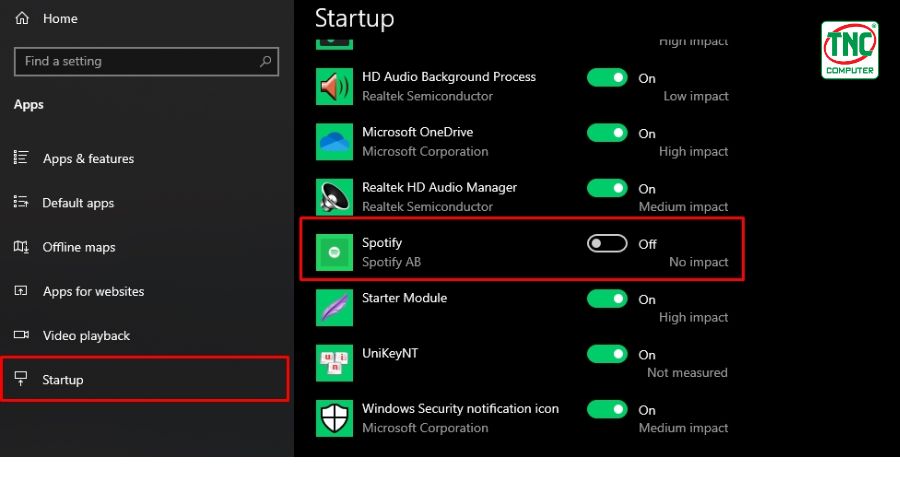Screen dimensions: 900x500
Task: Turn off HD Audio Background Process startup
Action: (607, 77)
